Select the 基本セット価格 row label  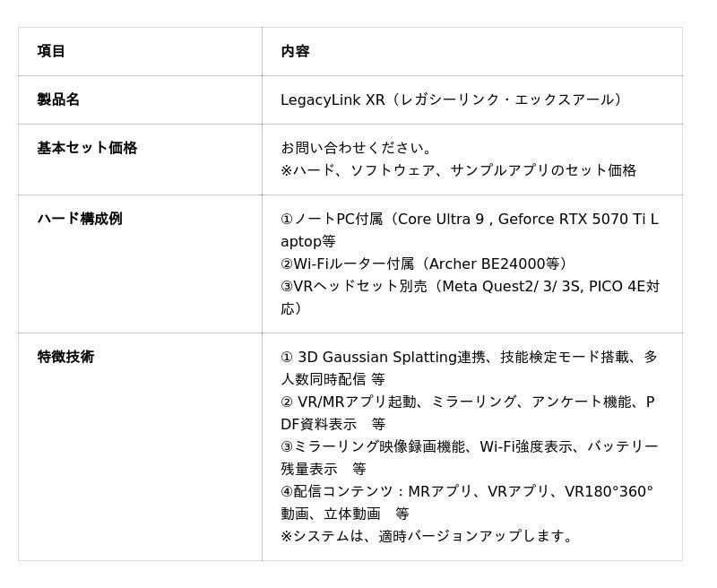(x=87, y=148)
